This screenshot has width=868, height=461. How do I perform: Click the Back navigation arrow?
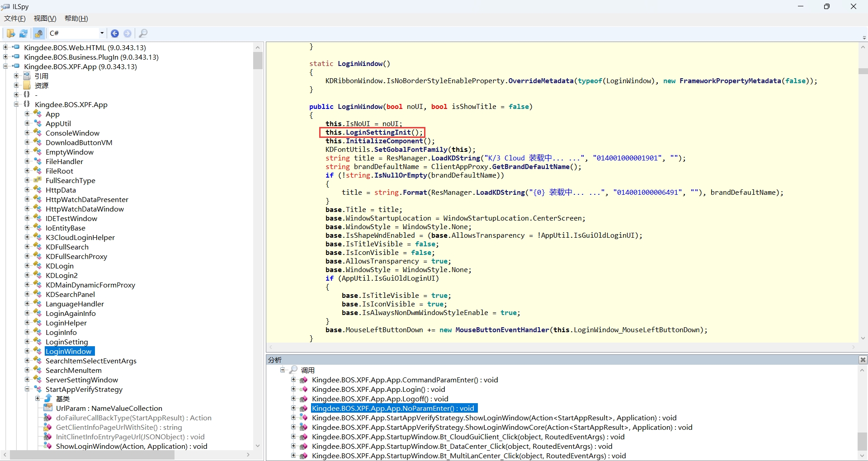(115, 33)
